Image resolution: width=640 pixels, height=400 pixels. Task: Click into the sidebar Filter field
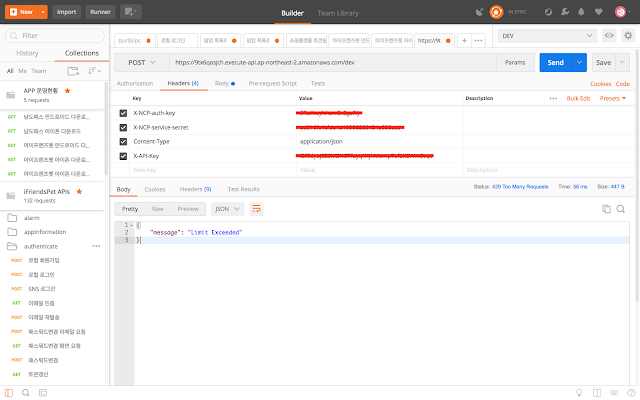(55, 36)
